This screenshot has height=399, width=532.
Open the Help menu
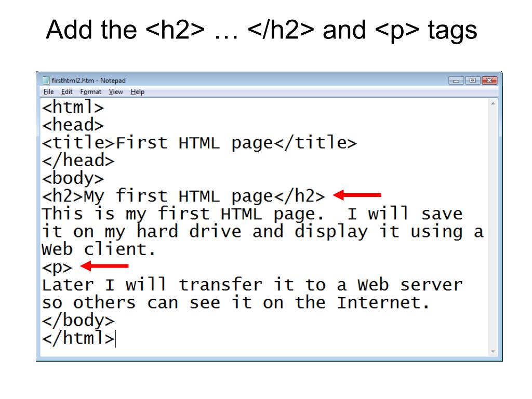click(x=137, y=91)
